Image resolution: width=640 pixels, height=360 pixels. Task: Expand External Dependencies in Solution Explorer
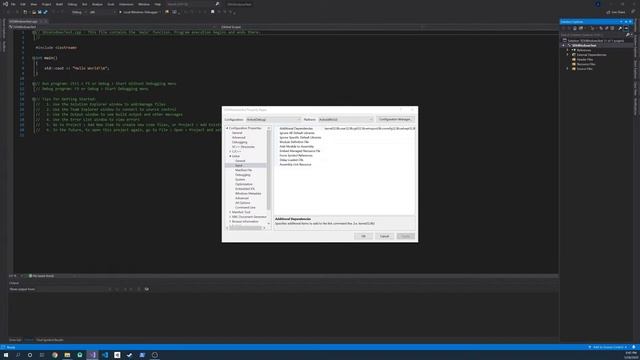pos(567,55)
